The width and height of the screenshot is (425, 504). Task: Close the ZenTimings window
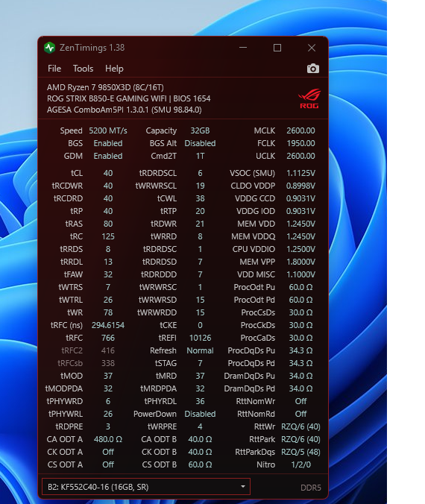[311, 48]
